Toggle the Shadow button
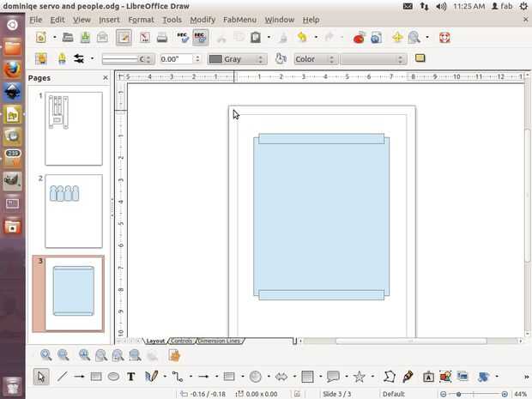532x399 pixels. [x=420, y=59]
